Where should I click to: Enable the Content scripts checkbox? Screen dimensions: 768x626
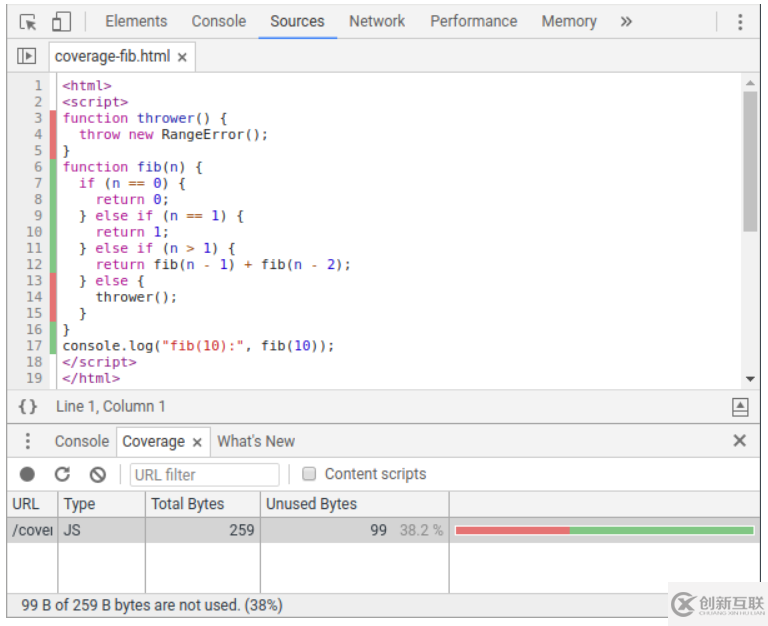pyautogui.click(x=309, y=474)
